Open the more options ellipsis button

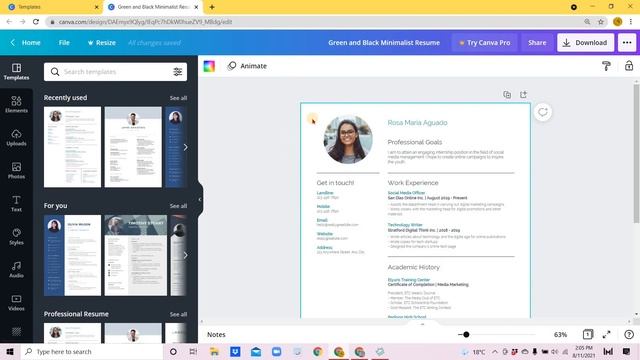pyautogui.click(x=627, y=42)
